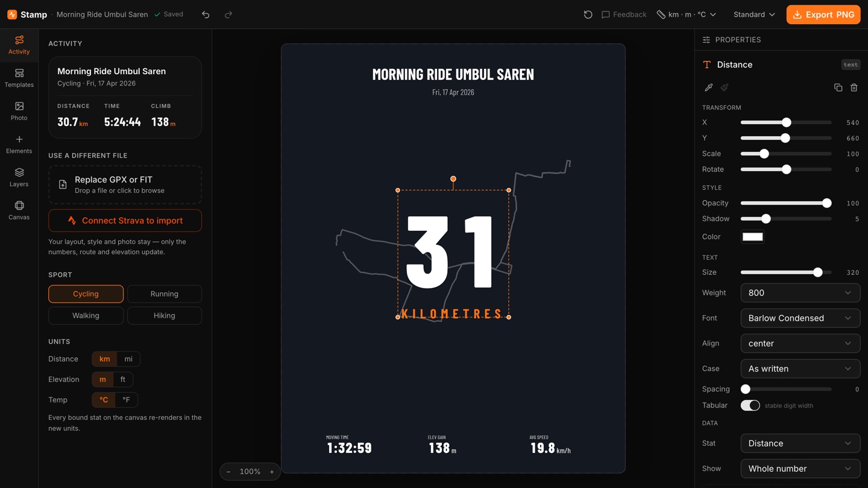
Task: Switch temperature units to °F
Action: pyautogui.click(x=126, y=400)
